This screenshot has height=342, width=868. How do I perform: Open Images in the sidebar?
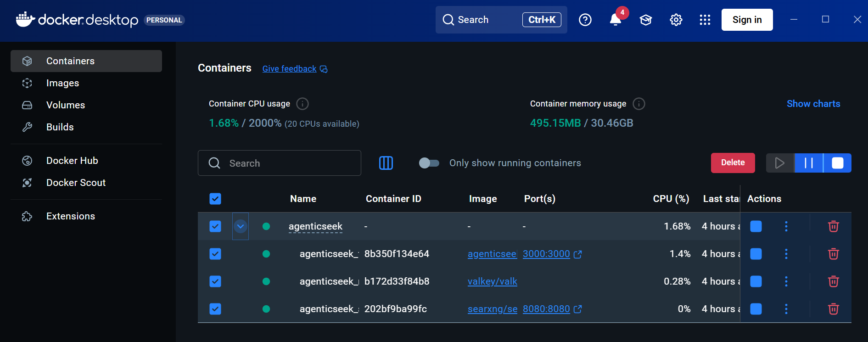pos(86,83)
